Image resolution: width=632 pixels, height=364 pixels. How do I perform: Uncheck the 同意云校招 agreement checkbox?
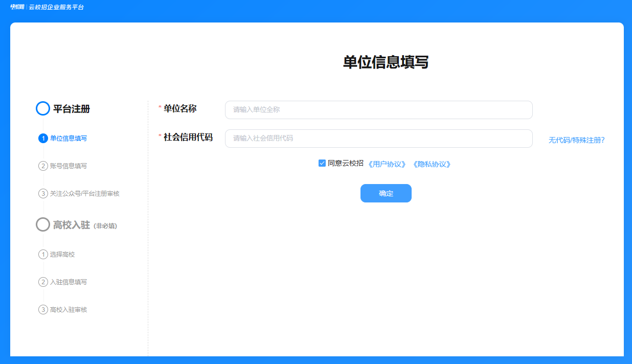(322, 163)
